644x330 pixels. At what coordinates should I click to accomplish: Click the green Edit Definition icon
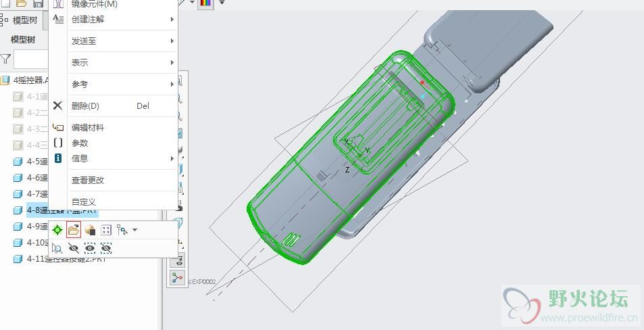57,230
